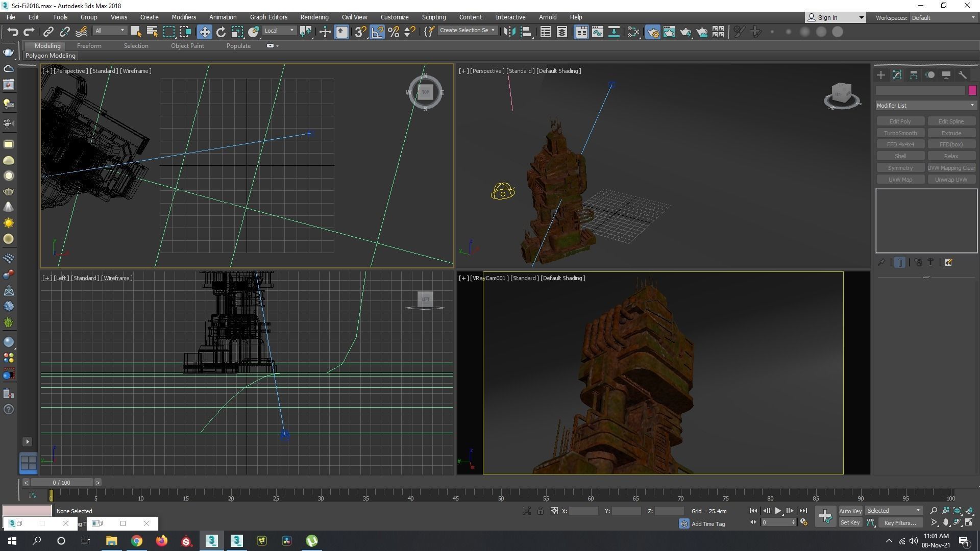
Task: Open the Local coordinate system dropdown
Action: [279, 31]
